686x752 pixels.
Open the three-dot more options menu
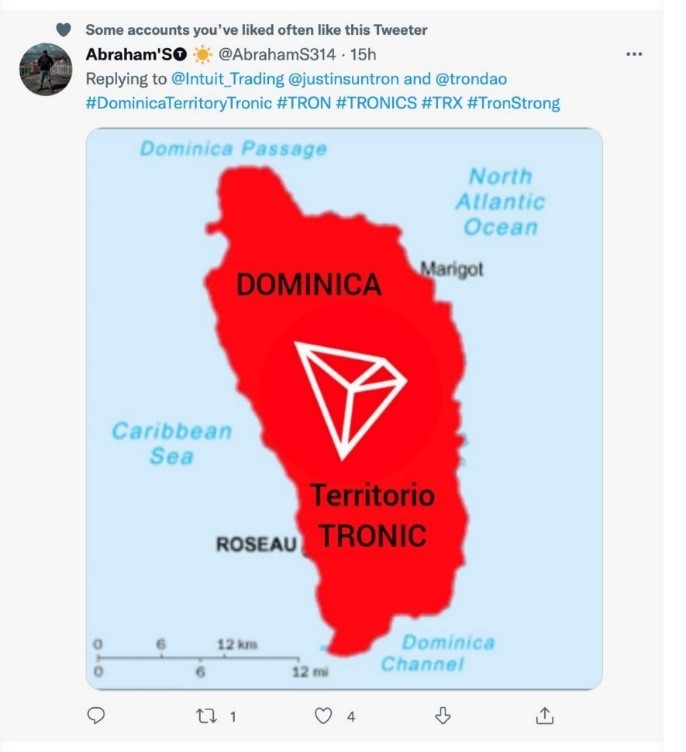(633, 54)
